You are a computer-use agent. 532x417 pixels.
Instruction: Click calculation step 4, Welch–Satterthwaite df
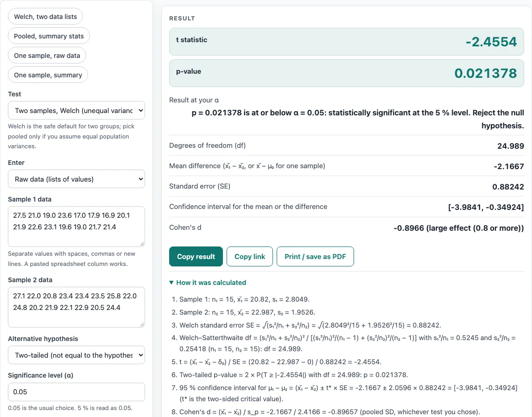(348, 343)
